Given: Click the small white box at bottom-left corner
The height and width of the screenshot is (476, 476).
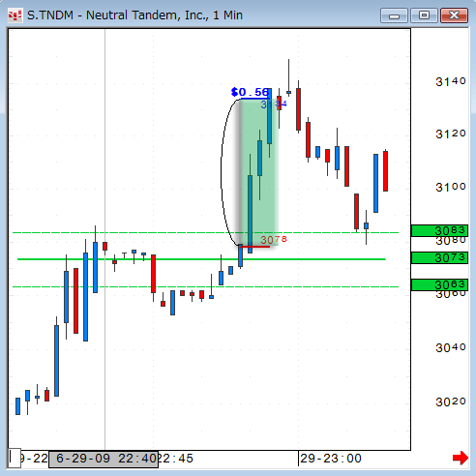Looking at the screenshot, I should pyautogui.click(x=15, y=458).
